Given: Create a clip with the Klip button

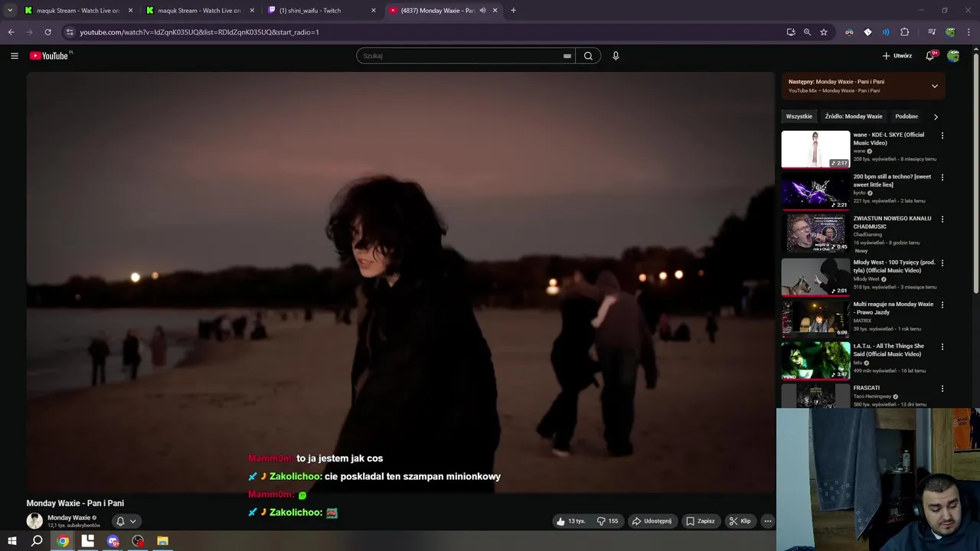Looking at the screenshot, I should pos(740,521).
